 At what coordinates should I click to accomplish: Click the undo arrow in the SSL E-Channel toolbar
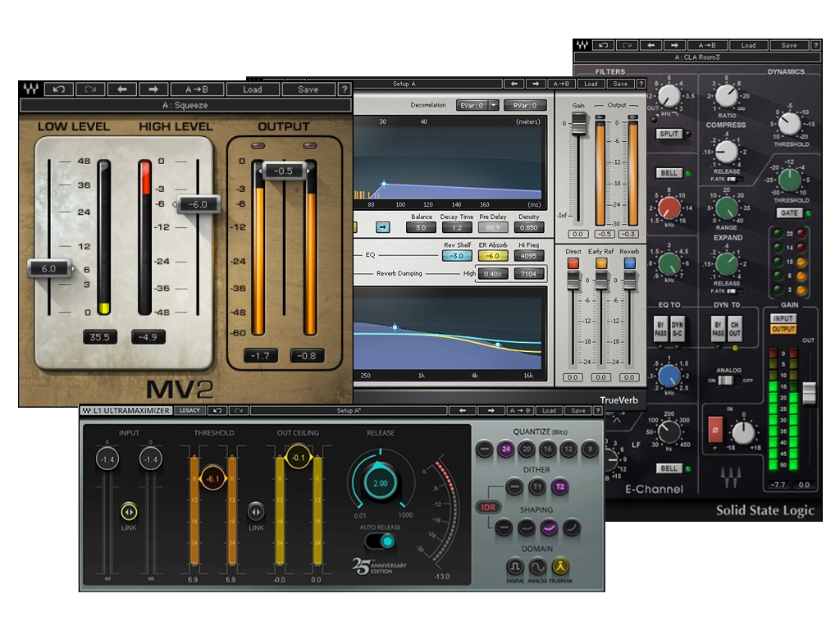pos(604,45)
